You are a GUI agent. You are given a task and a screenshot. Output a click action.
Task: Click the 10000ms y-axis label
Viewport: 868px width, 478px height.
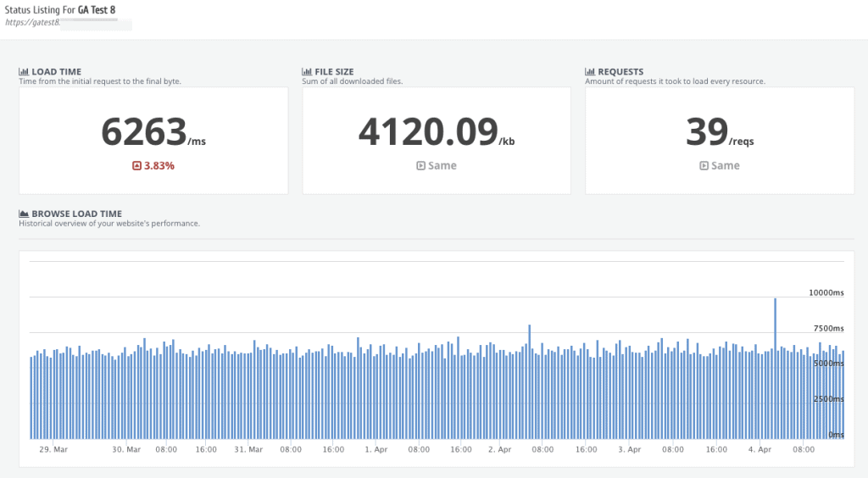click(826, 292)
